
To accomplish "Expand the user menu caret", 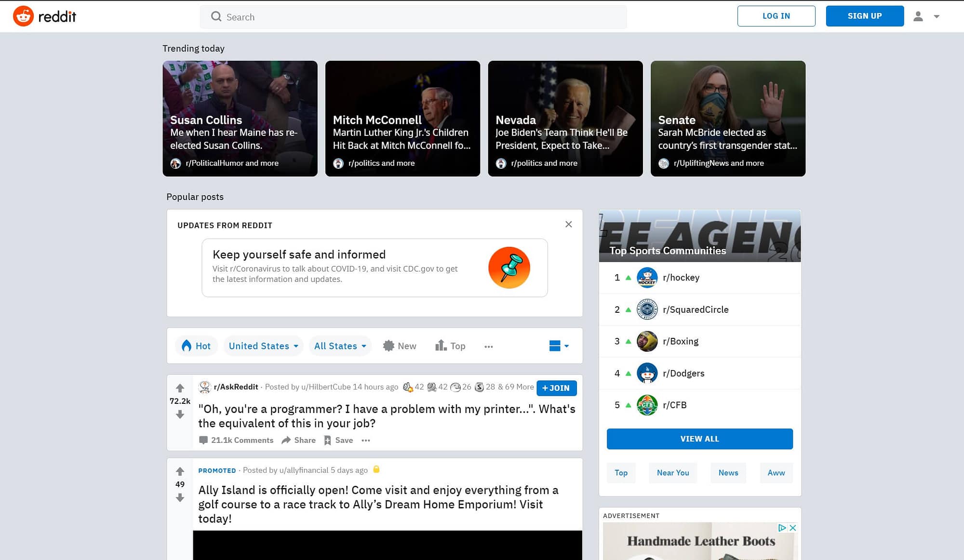I will pyautogui.click(x=937, y=16).
